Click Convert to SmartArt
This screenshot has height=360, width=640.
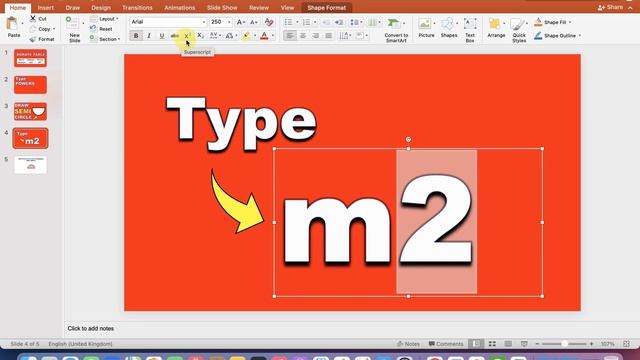(x=396, y=30)
